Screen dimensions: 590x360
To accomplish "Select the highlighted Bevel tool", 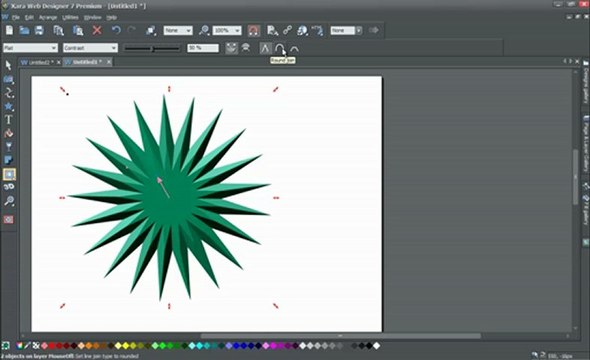I will coord(9,174).
